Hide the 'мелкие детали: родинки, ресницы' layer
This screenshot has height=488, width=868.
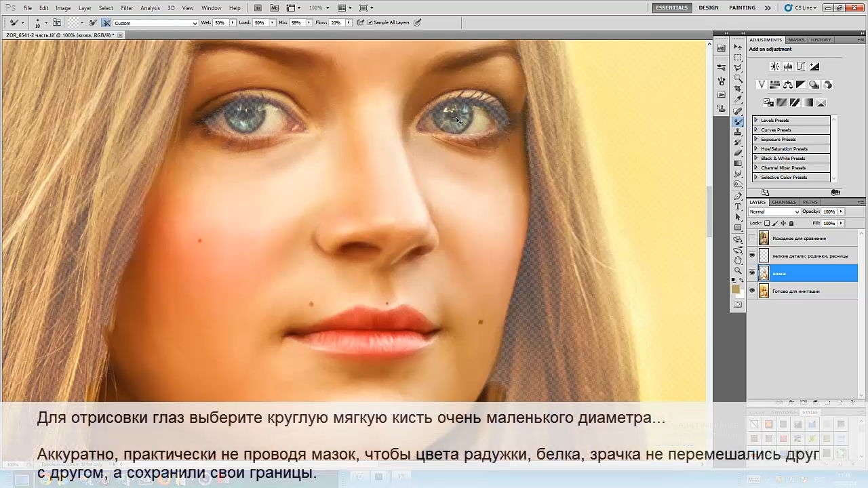point(752,256)
